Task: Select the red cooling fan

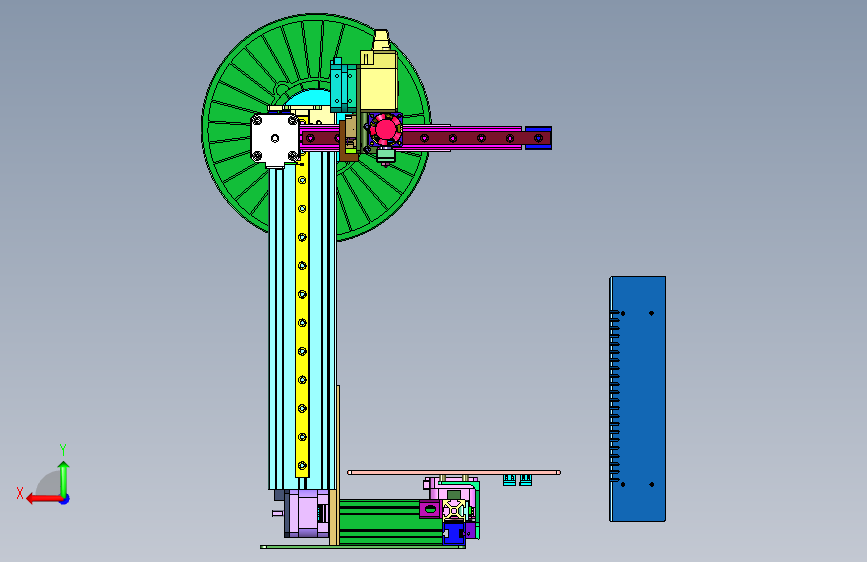Action: 385,130
